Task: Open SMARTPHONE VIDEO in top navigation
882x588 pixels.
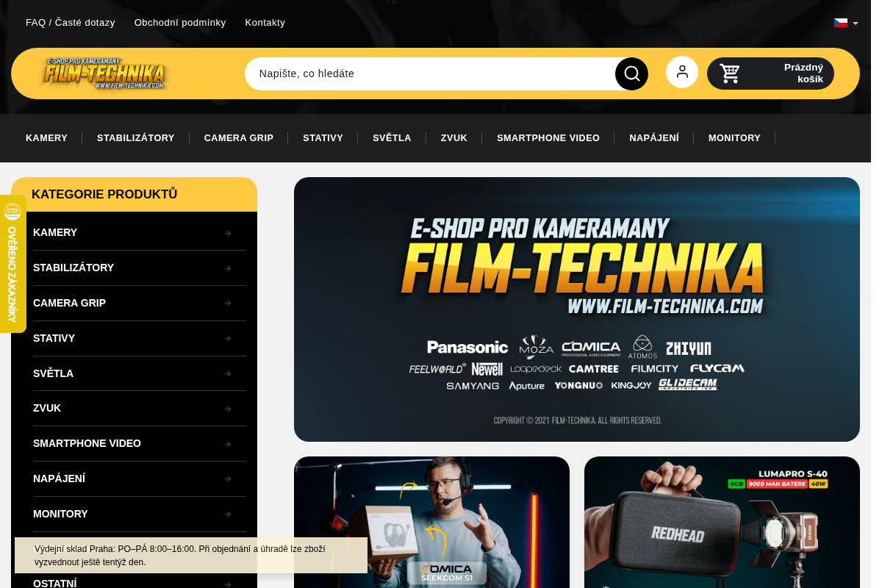Action: click(548, 138)
